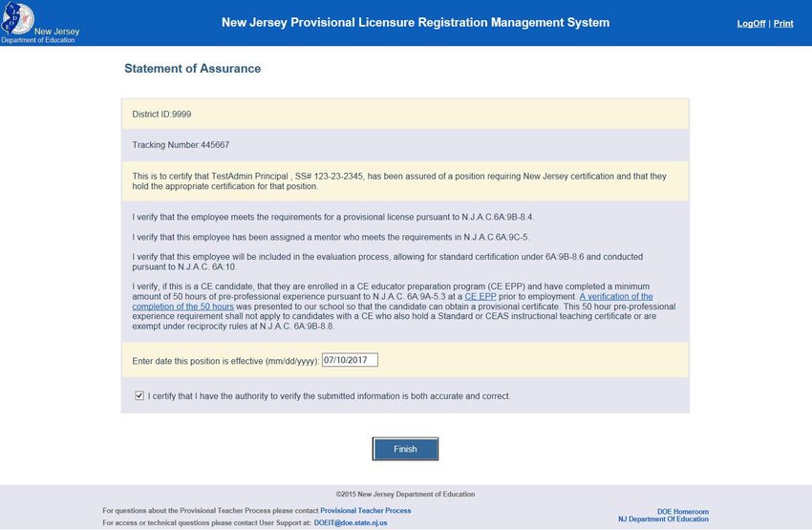Viewport: 812px width, 530px height.
Task: Uncheck the authority certification checkbox
Action: tap(139, 395)
